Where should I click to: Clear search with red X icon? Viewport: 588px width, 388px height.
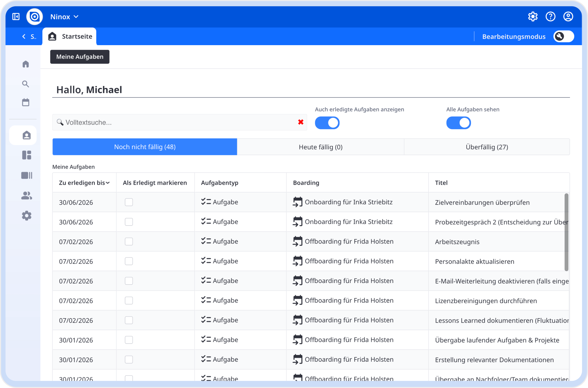click(300, 122)
